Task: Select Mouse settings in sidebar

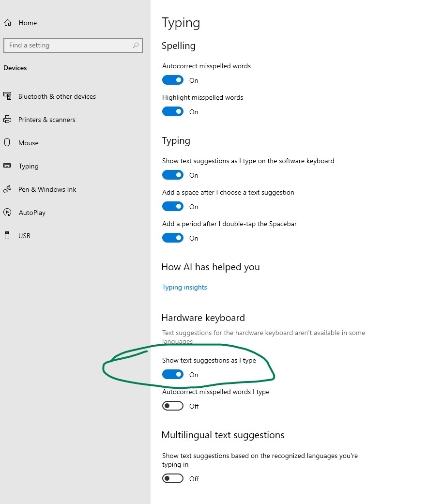Action: click(x=28, y=143)
